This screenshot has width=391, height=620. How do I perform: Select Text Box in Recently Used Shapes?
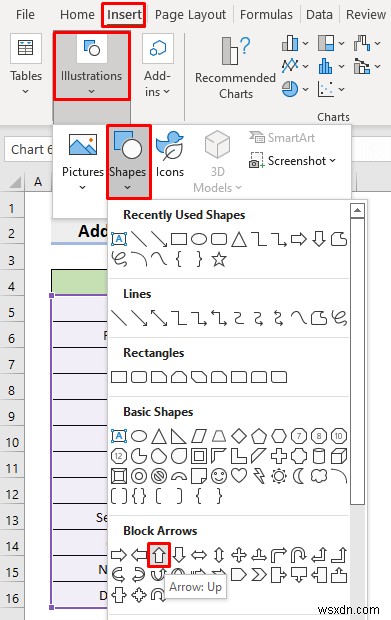point(119,239)
